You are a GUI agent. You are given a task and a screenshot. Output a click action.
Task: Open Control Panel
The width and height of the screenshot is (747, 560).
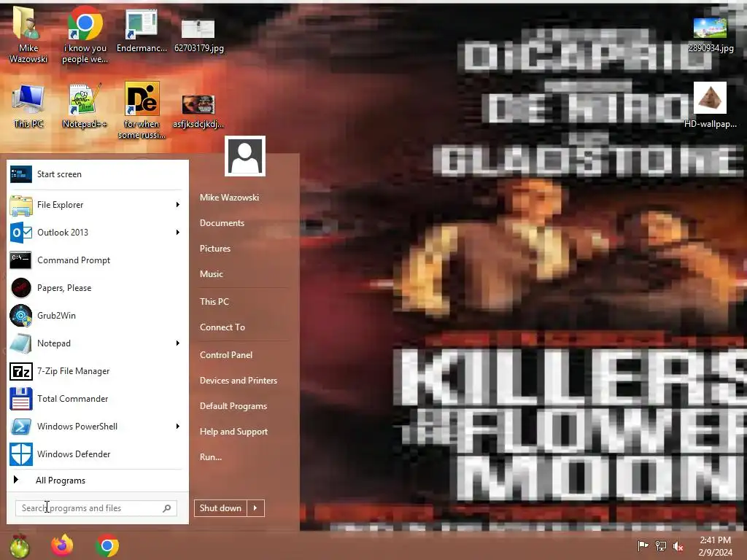pos(226,355)
